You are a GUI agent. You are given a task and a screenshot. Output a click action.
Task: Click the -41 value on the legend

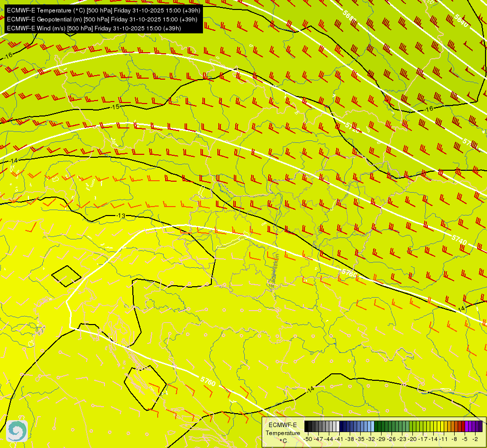(x=339, y=439)
